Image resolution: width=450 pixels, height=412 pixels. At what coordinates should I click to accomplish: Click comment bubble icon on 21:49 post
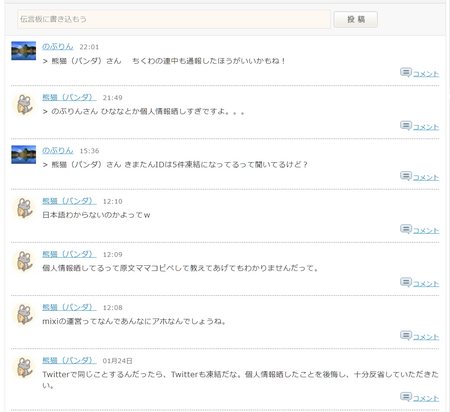406,126
